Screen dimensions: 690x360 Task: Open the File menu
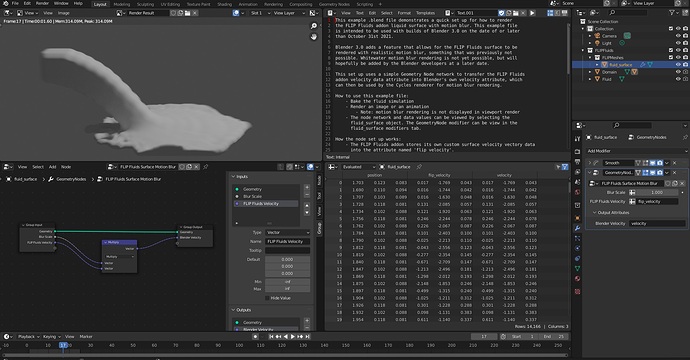(15, 4)
